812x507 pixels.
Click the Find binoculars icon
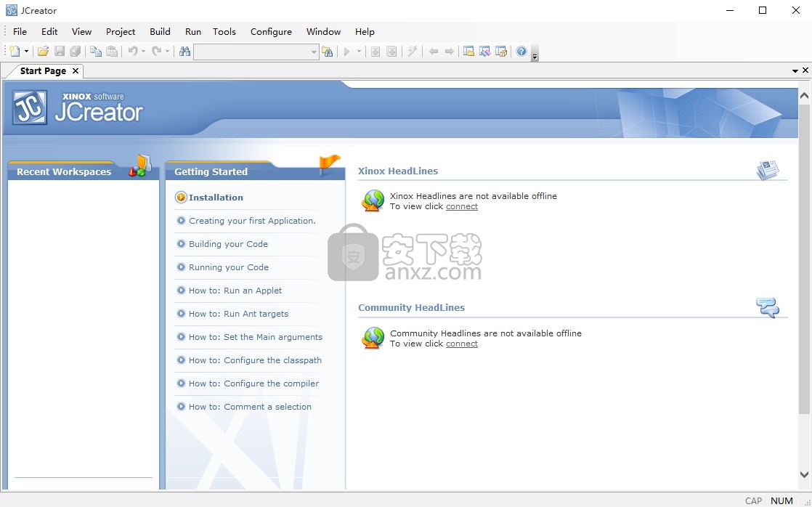point(185,52)
